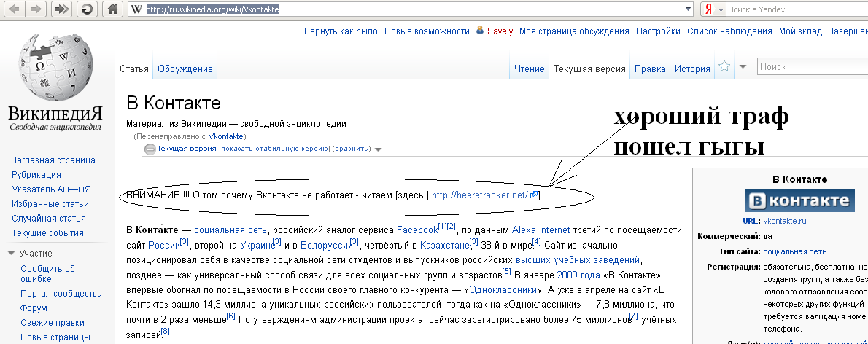Open Портал сообщества link

pyautogui.click(x=61, y=294)
